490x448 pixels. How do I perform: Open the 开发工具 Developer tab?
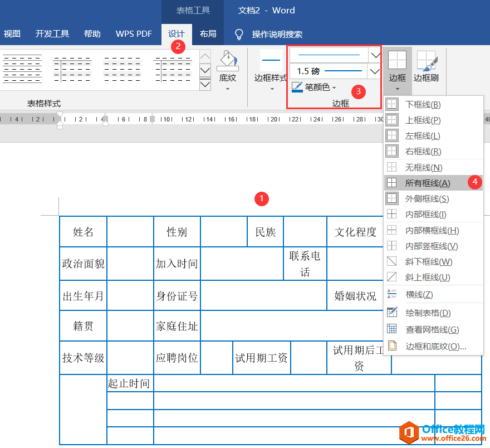pyautogui.click(x=52, y=34)
